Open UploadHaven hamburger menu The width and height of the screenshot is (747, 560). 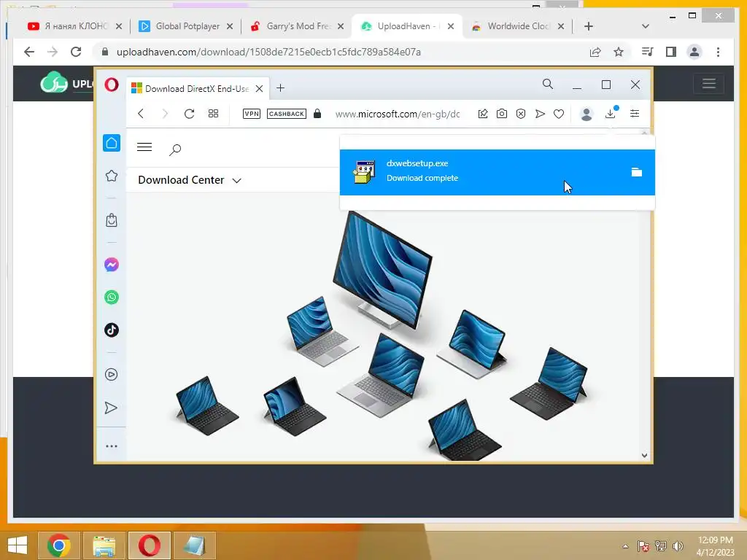point(709,84)
